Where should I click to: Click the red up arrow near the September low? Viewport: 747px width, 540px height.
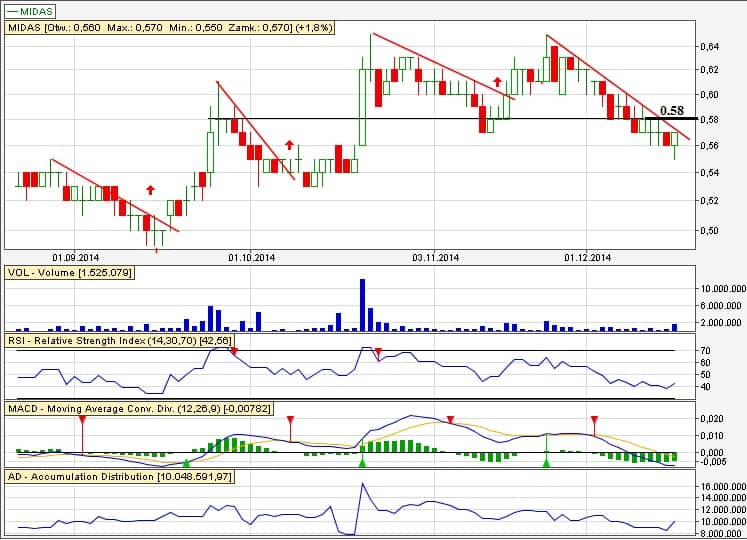point(150,188)
